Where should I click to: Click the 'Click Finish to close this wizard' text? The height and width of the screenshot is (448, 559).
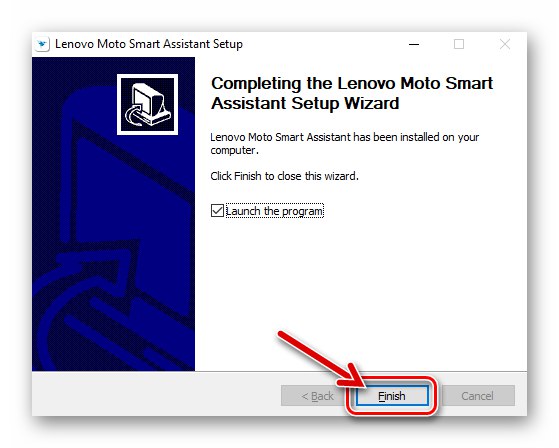click(x=284, y=176)
